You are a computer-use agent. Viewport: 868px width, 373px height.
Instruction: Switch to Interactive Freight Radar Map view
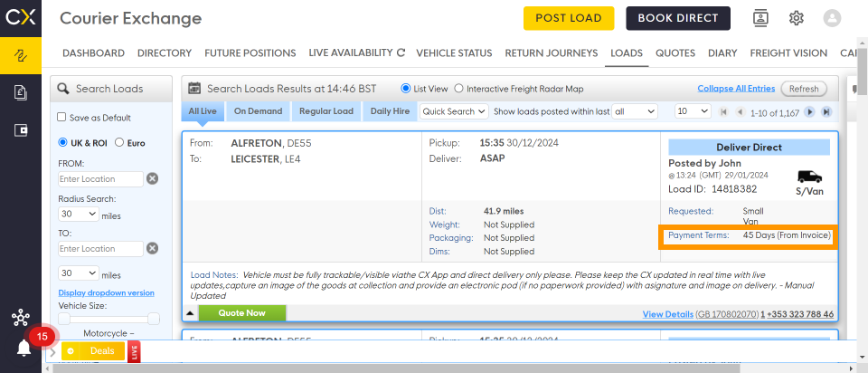[458, 89]
